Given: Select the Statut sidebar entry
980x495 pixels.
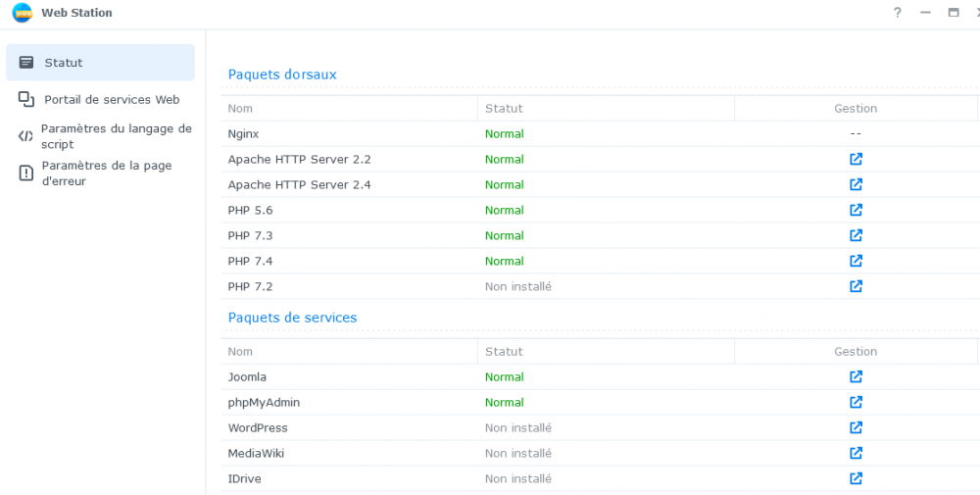Looking at the screenshot, I should [x=101, y=63].
